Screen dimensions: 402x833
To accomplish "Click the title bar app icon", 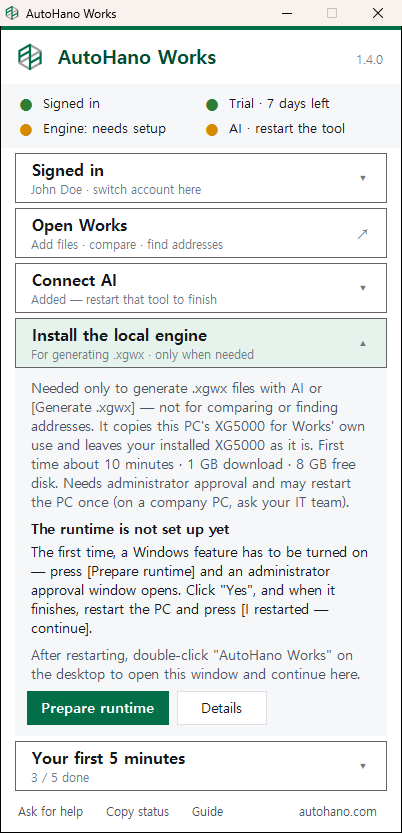I will tap(12, 13).
